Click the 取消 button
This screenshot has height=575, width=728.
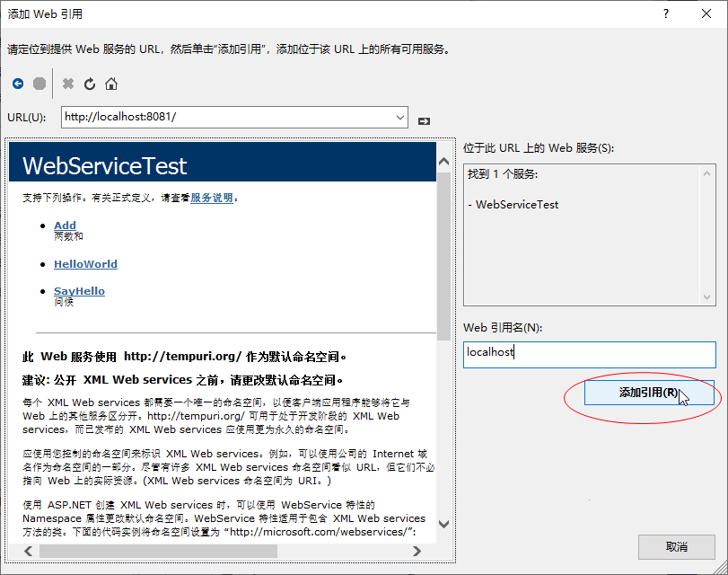(x=676, y=547)
